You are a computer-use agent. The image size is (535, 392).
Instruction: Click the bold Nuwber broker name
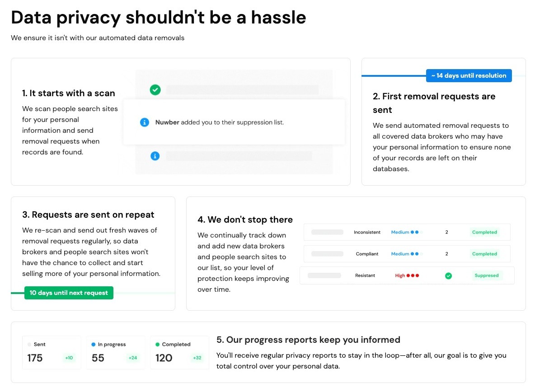(167, 122)
